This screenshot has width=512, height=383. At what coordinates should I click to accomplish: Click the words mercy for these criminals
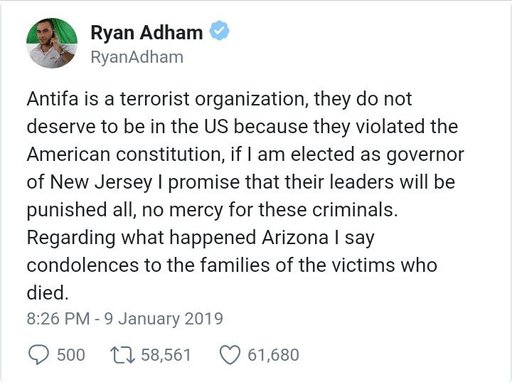click(x=283, y=210)
